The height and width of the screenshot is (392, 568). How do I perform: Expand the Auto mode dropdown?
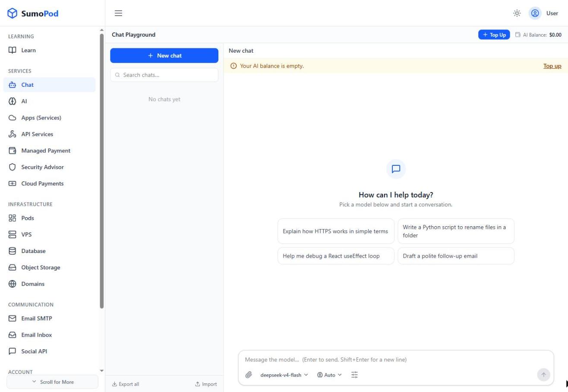coord(329,375)
